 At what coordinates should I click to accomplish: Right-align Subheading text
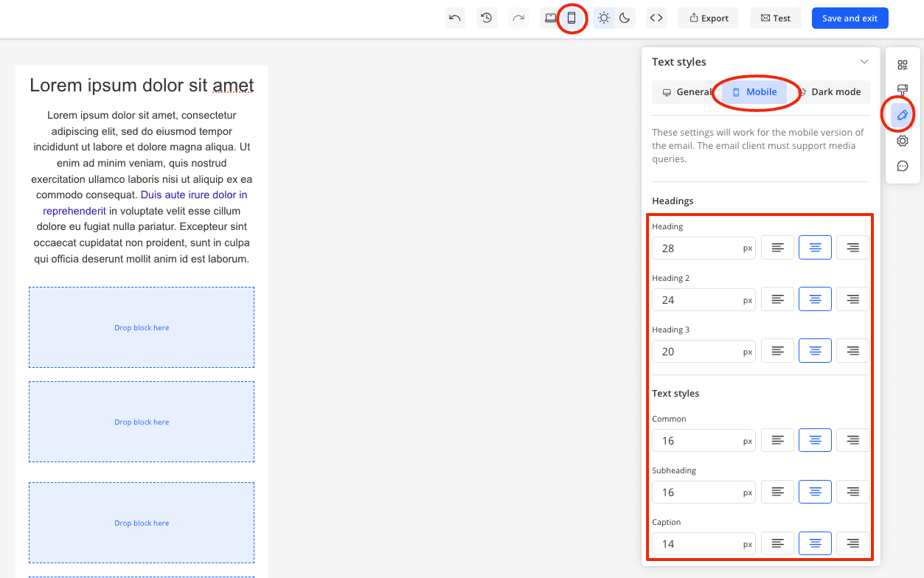(x=852, y=492)
